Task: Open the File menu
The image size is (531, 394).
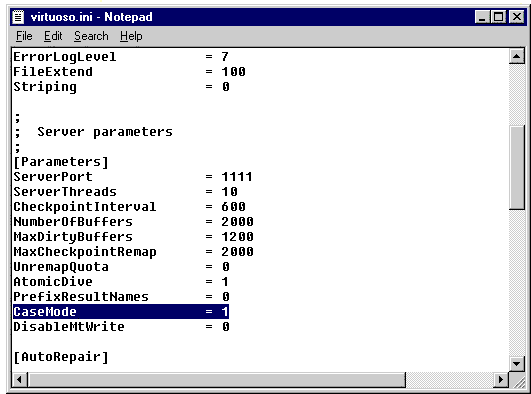Action: (x=24, y=36)
